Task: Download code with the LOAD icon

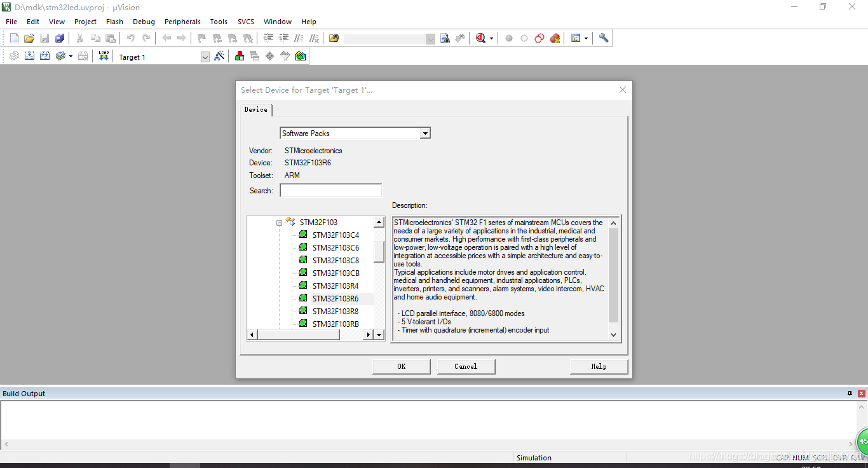Action: 104,56
